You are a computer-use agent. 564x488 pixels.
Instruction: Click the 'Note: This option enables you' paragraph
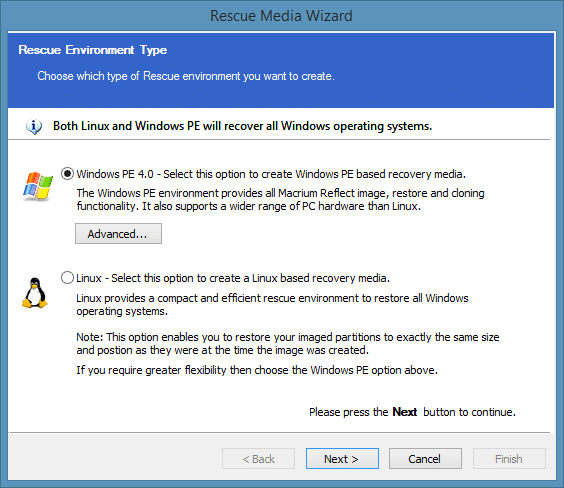[288, 343]
